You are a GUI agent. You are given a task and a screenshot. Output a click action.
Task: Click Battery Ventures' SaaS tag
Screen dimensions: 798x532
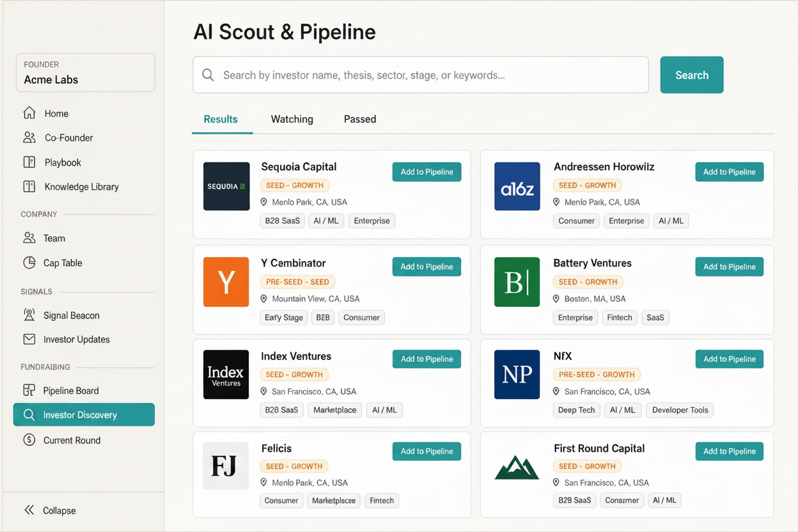655,317
